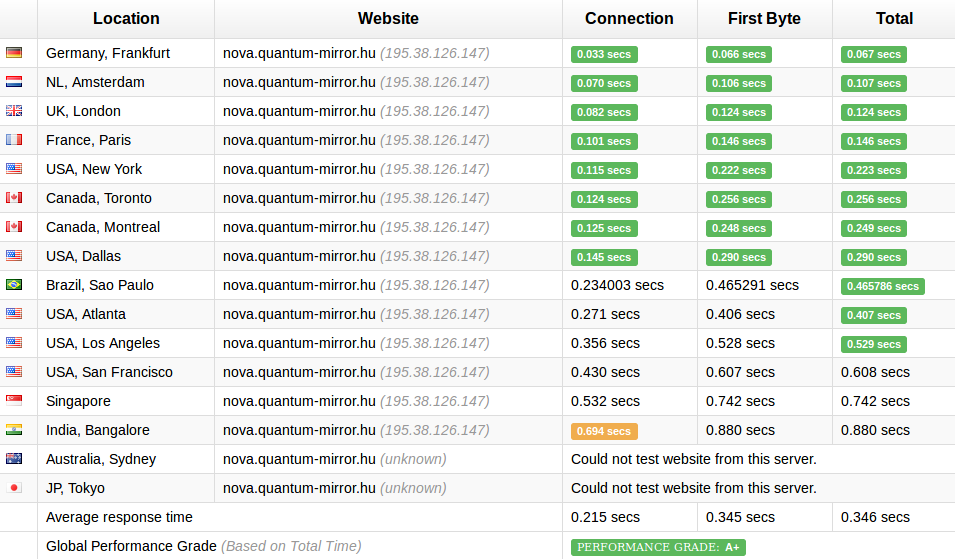
Task: Click the USA, San Francisco location text
Action: 110,372
